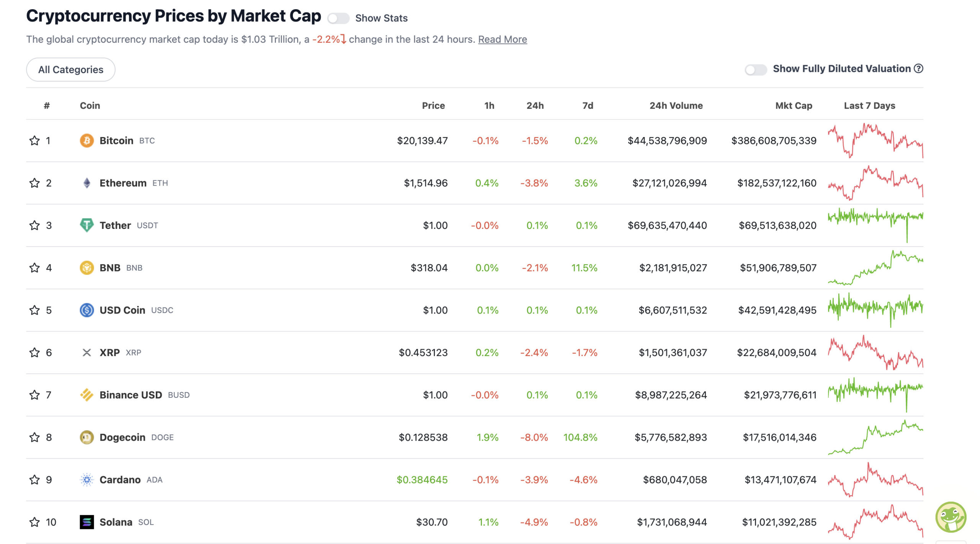
Task: Star Tether as a favorite
Action: coord(34,225)
